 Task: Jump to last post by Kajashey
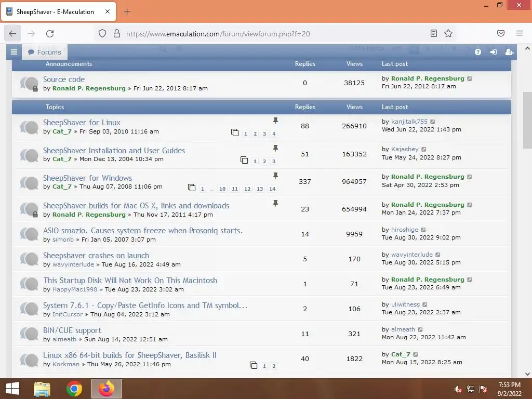tap(424, 149)
